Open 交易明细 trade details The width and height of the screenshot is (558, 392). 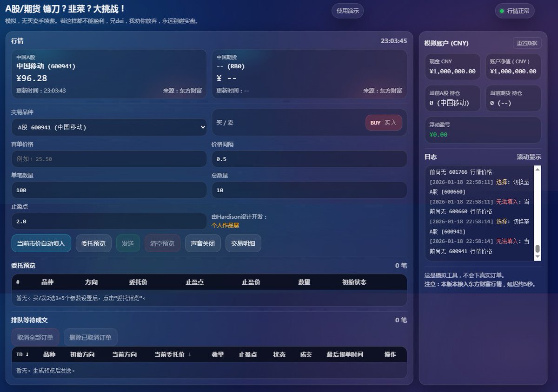pyautogui.click(x=243, y=243)
